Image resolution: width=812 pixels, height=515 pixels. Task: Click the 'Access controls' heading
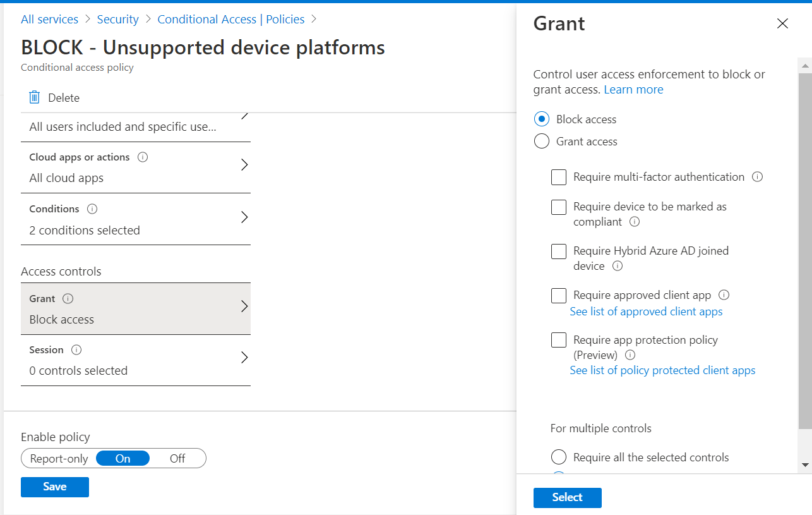pos(61,272)
